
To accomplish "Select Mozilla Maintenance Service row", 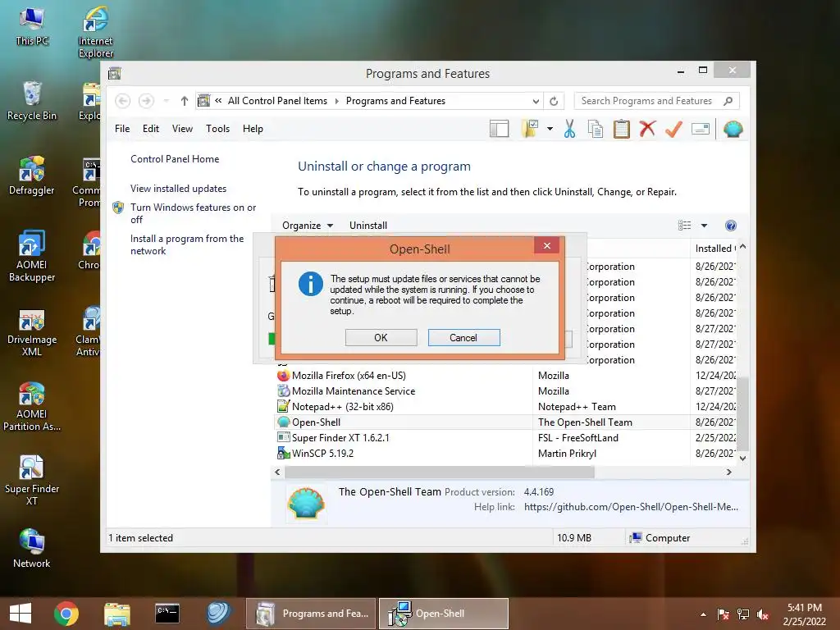I will pos(506,391).
